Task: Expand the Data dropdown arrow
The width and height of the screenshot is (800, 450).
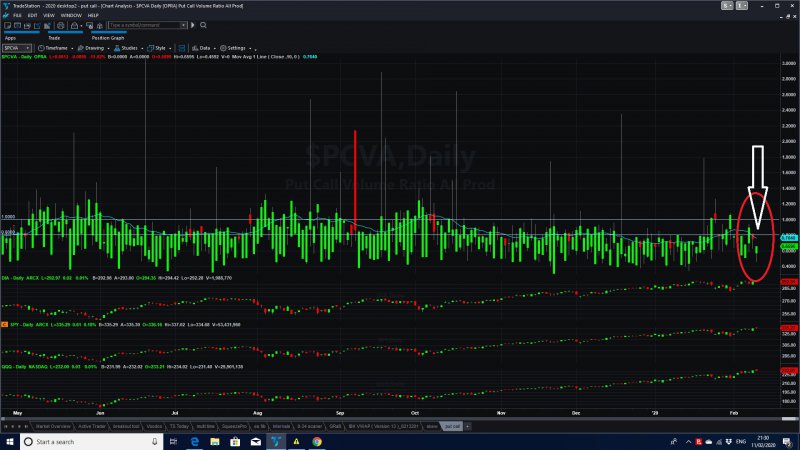Action: coord(215,48)
